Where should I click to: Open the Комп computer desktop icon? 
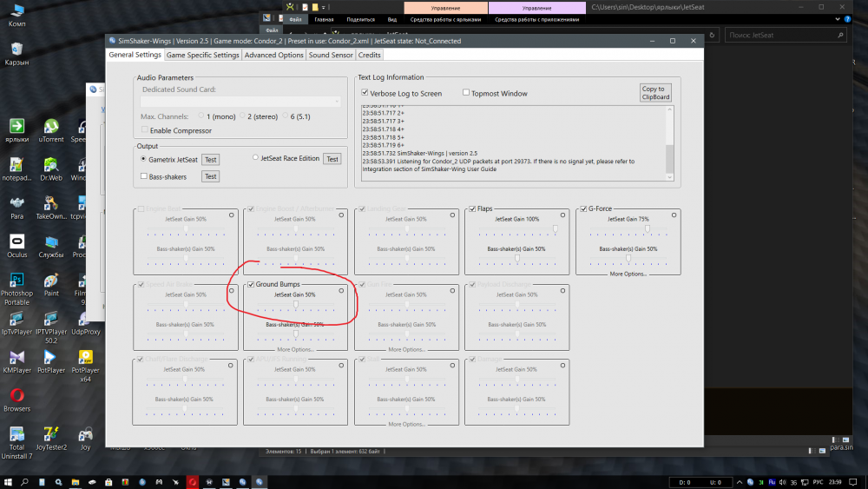[16, 16]
